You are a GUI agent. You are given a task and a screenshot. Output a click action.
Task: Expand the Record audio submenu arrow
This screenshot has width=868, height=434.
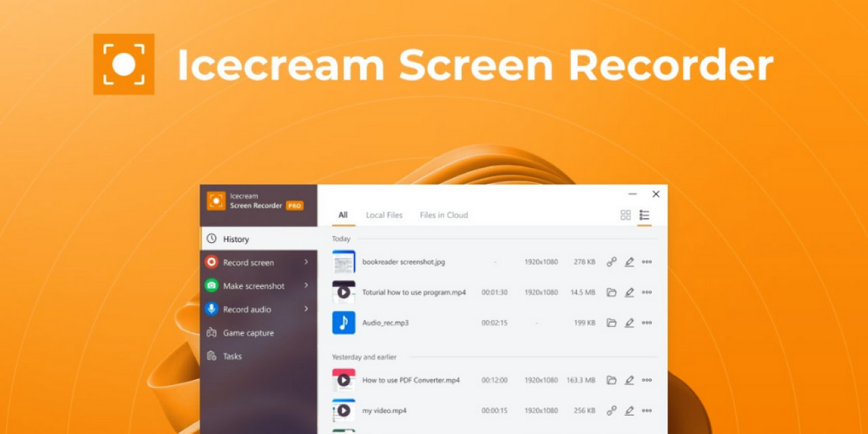coord(306,309)
